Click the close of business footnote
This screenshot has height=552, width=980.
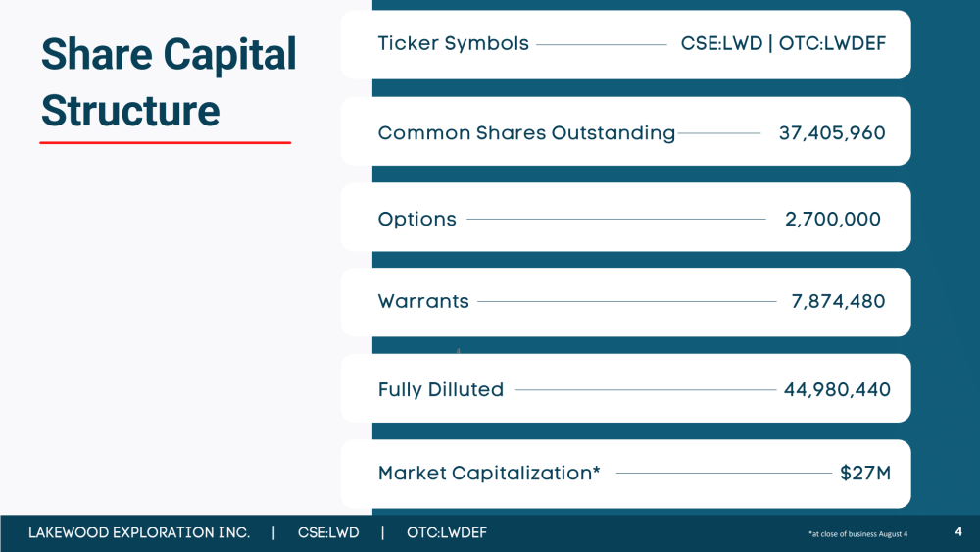[x=857, y=534]
